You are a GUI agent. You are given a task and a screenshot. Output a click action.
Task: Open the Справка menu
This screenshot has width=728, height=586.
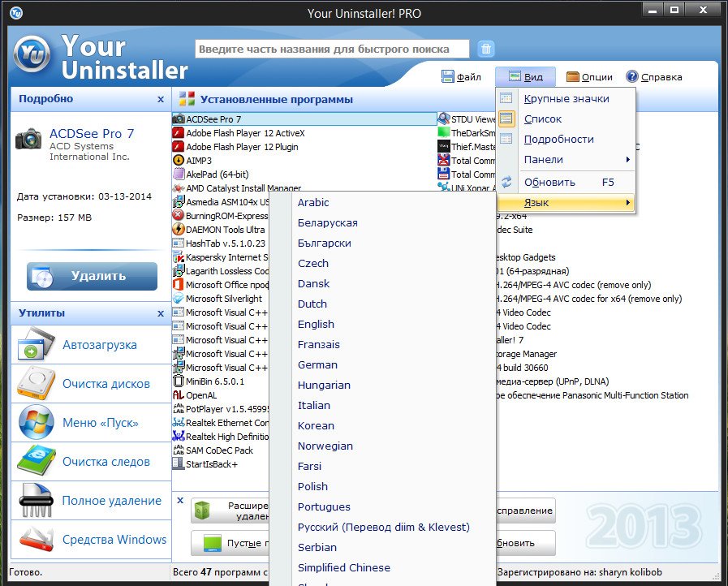point(654,76)
